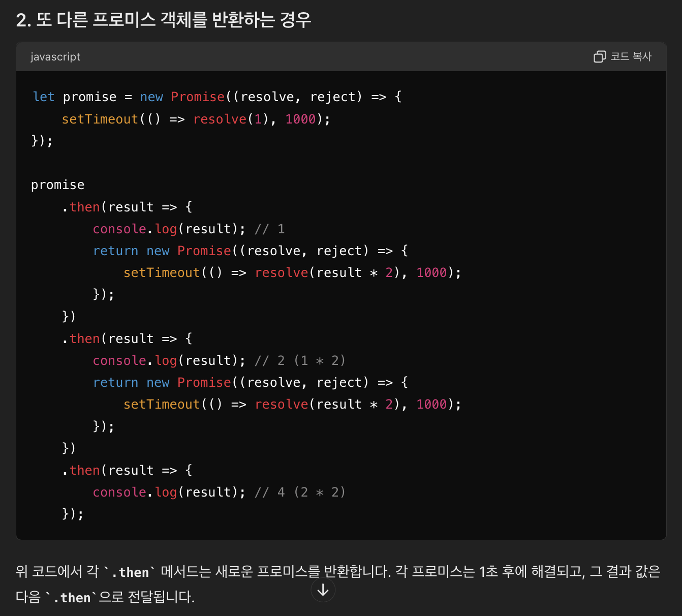The height and width of the screenshot is (616, 682).
Task: Click the 코드 복사 copy code button
Action: pyautogui.click(x=623, y=56)
